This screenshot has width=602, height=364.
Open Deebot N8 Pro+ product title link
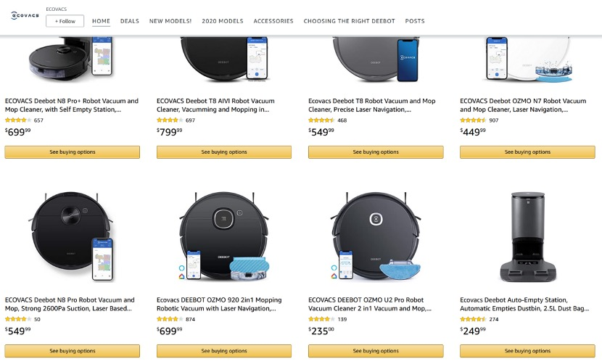click(71, 105)
